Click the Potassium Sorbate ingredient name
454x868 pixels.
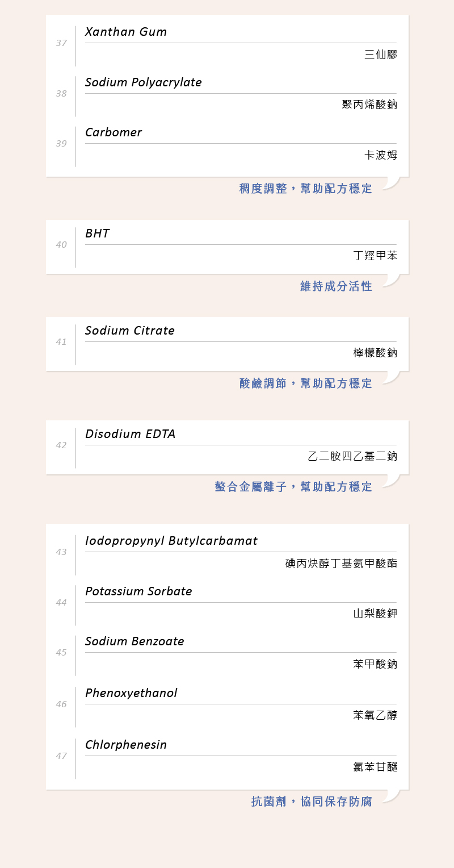[x=138, y=591]
